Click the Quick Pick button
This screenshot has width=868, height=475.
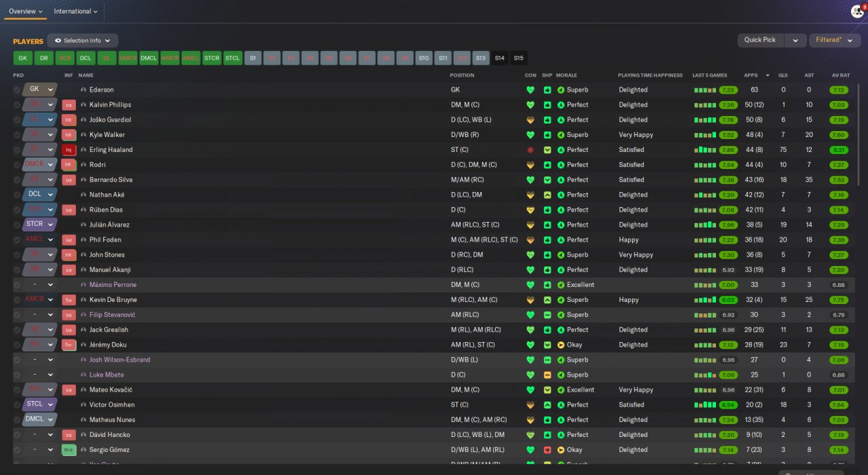[760, 41]
